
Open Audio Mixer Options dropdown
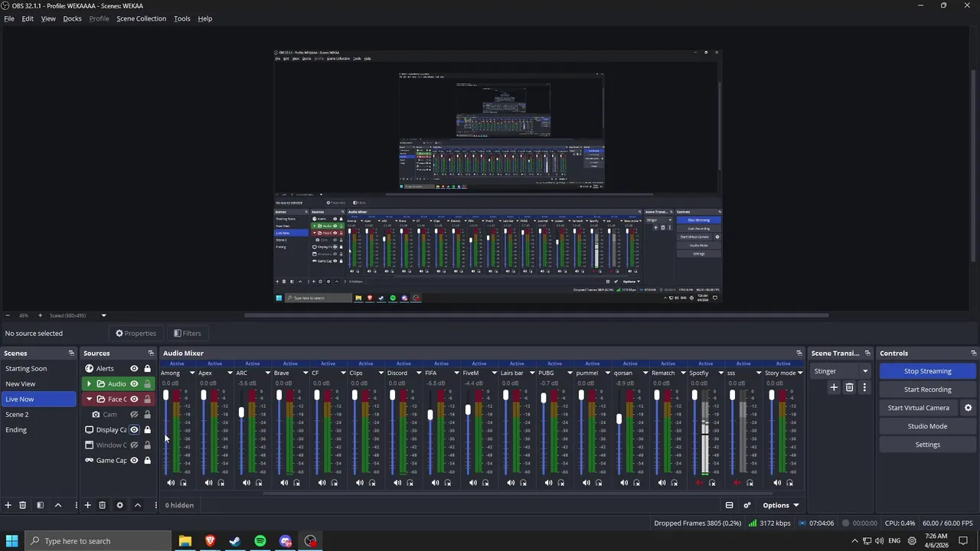pos(780,505)
